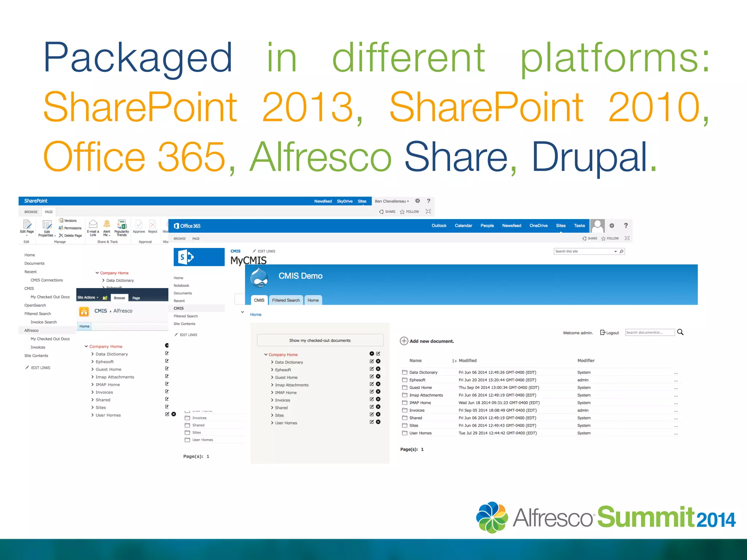Switch to the BROWSE tab in SharePoint

point(31,212)
